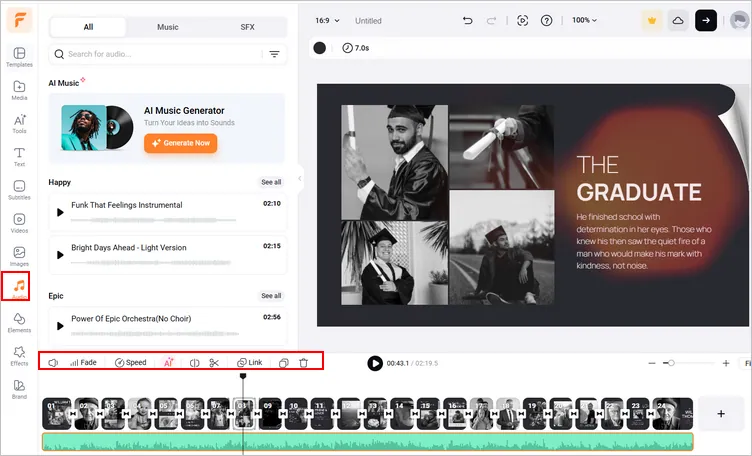The image size is (752, 456).
Task: Open the 16:9 aspect ratio dropdown
Action: (327, 21)
